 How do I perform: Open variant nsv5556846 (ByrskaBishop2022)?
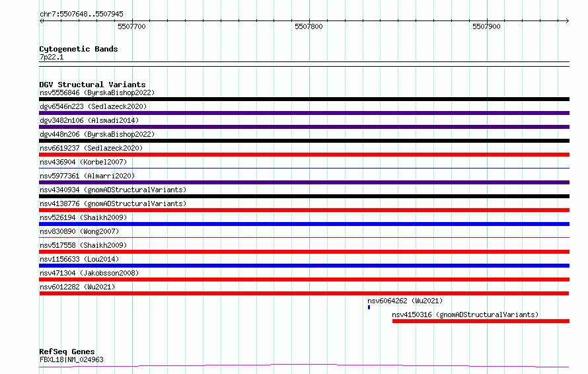point(97,93)
